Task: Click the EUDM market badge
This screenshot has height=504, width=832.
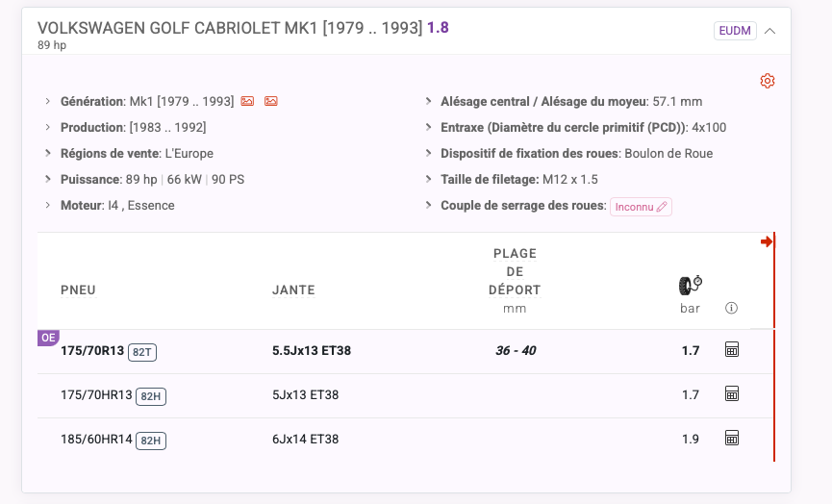Action: coord(735,31)
